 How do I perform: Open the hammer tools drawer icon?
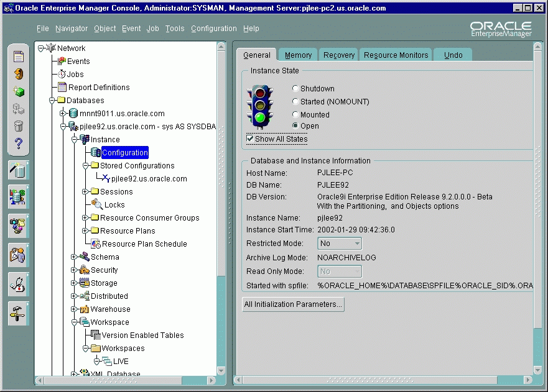coord(19,313)
